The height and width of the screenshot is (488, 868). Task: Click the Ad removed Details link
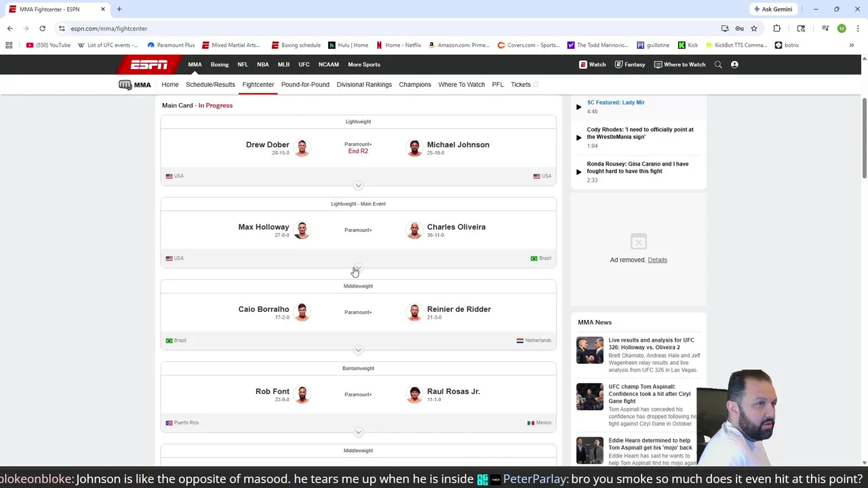click(x=657, y=260)
